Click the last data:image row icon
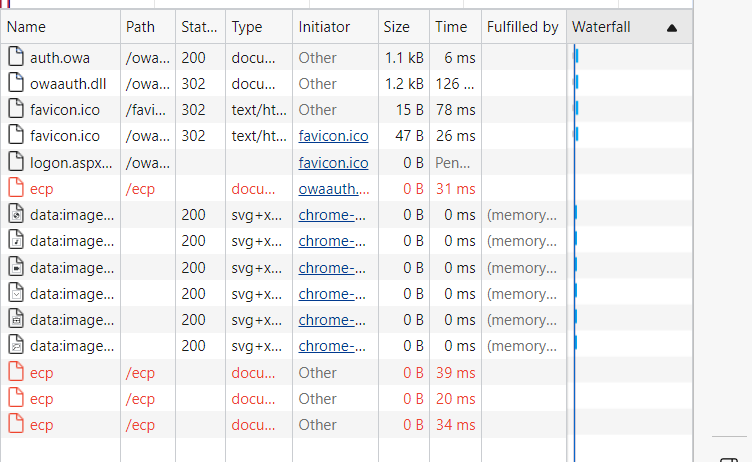This screenshot has height=462, width=752. pos(15,346)
